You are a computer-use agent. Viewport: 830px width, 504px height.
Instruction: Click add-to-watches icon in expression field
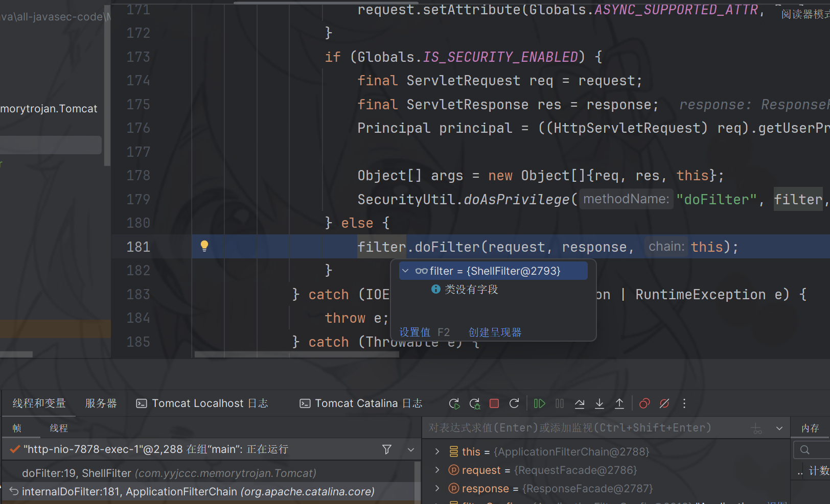pos(756,428)
